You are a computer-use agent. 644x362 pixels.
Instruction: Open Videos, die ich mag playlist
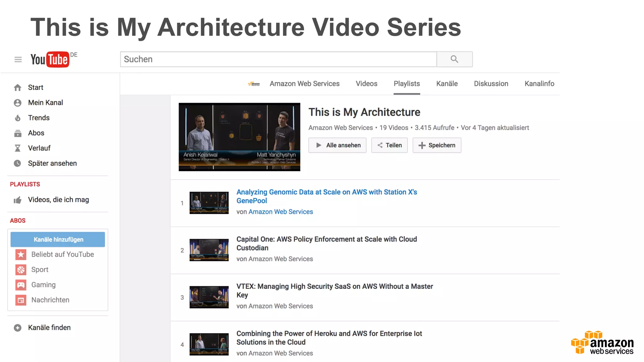58,200
